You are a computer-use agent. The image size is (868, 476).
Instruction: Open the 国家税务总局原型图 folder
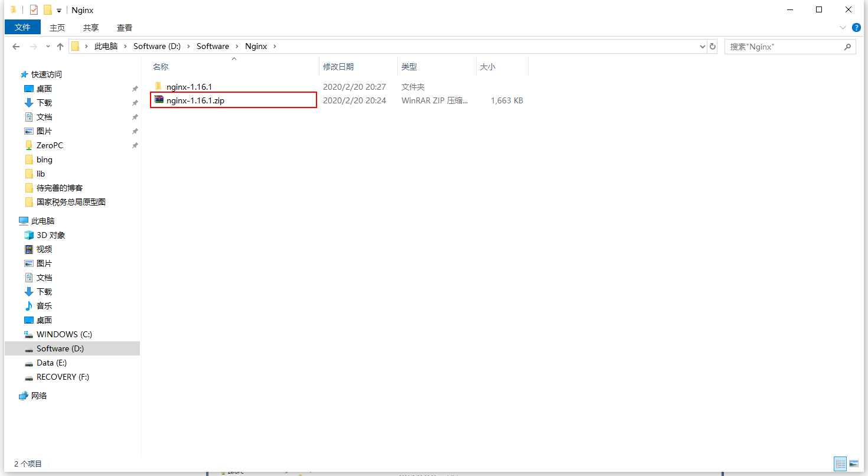[71, 202]
